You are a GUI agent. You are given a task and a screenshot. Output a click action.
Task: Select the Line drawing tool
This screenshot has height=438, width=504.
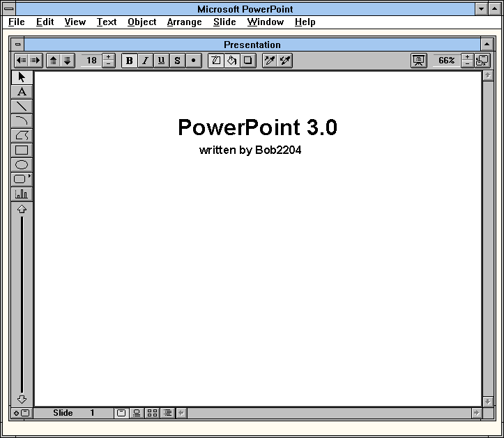coord(22,107)
